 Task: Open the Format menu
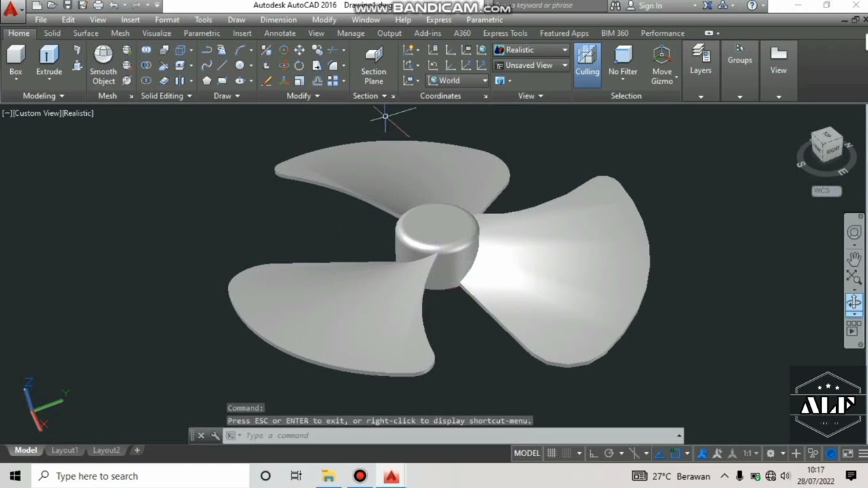167,20
